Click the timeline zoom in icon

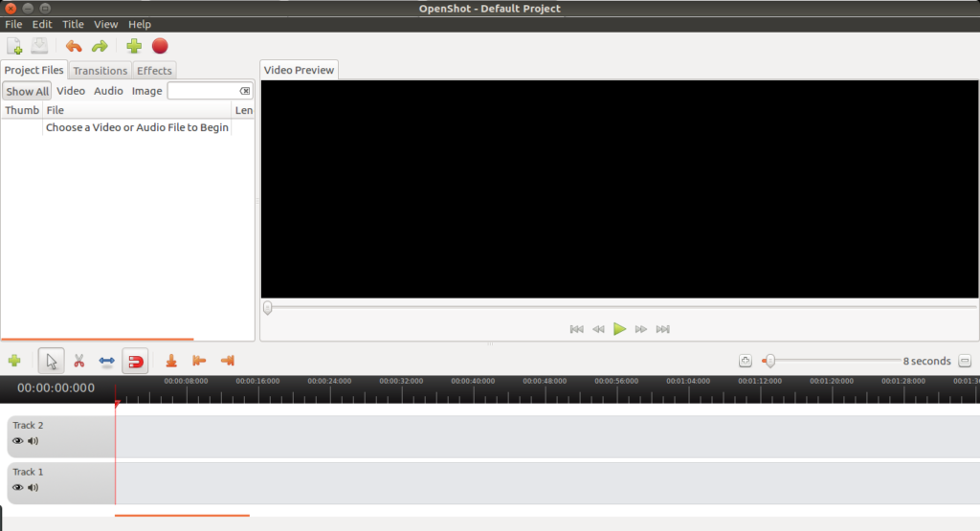[x=745, y=361]
